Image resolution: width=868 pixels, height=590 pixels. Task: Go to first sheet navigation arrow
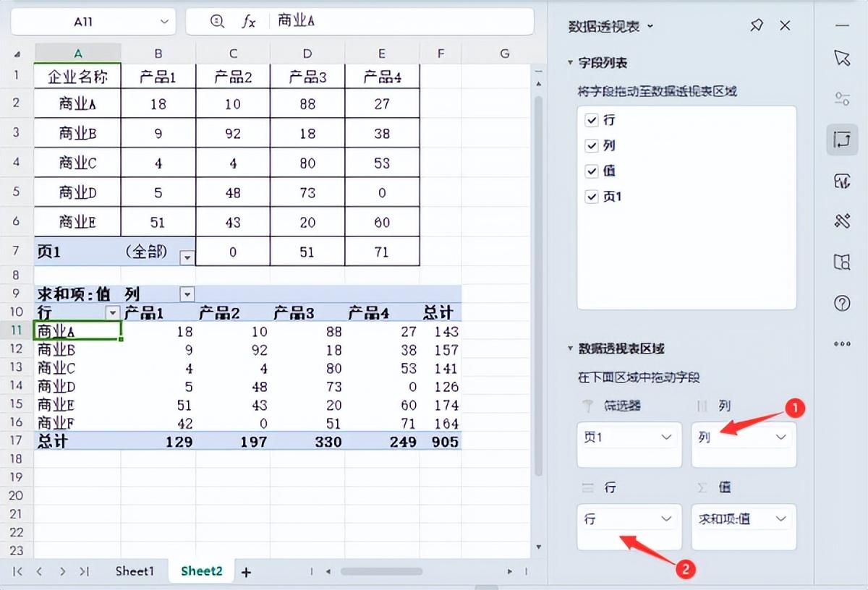(18, 571)
